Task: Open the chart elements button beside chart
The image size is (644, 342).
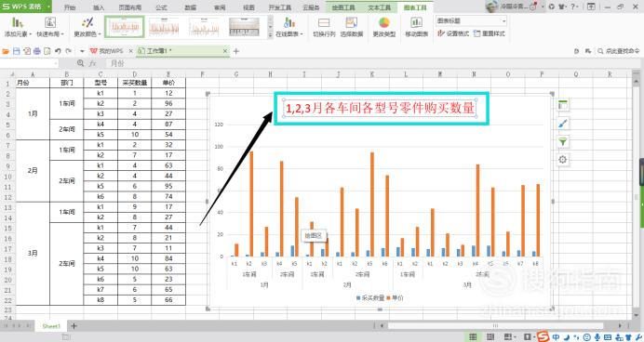Action: [x=563, y=105]
